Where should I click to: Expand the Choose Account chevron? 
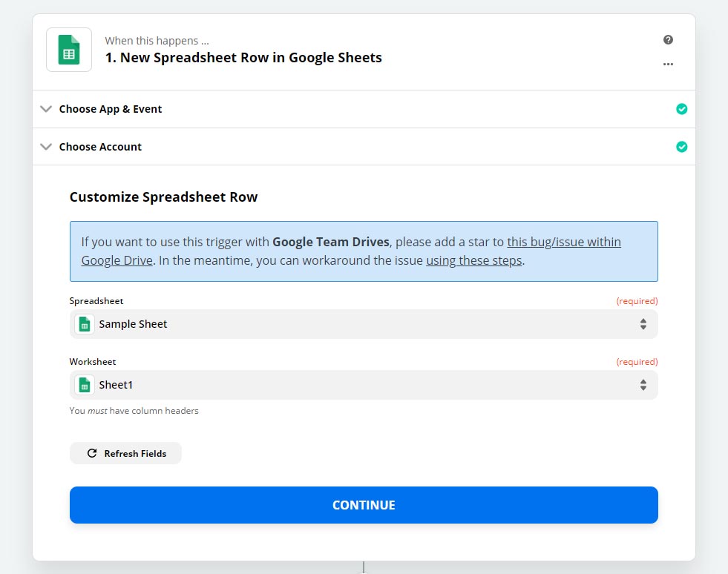[46, 147]
